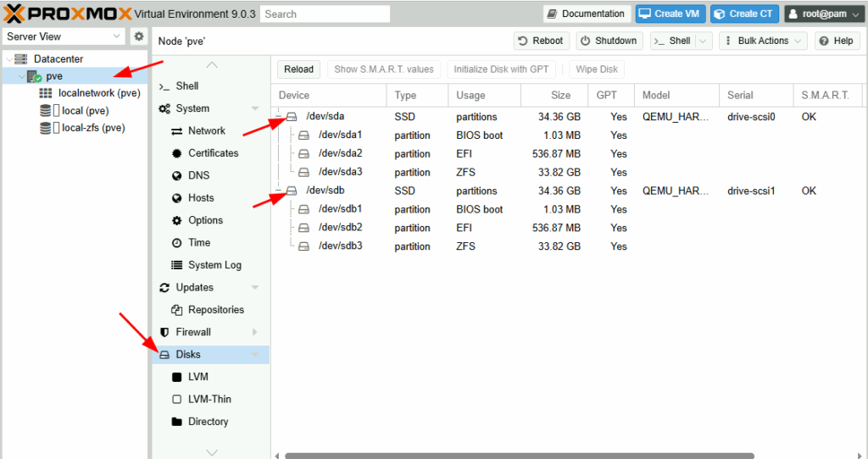Viewport: 868px width, 459px height.
Task: Click the local (pve) storage database icon
Action: click(x=46, y=111)
